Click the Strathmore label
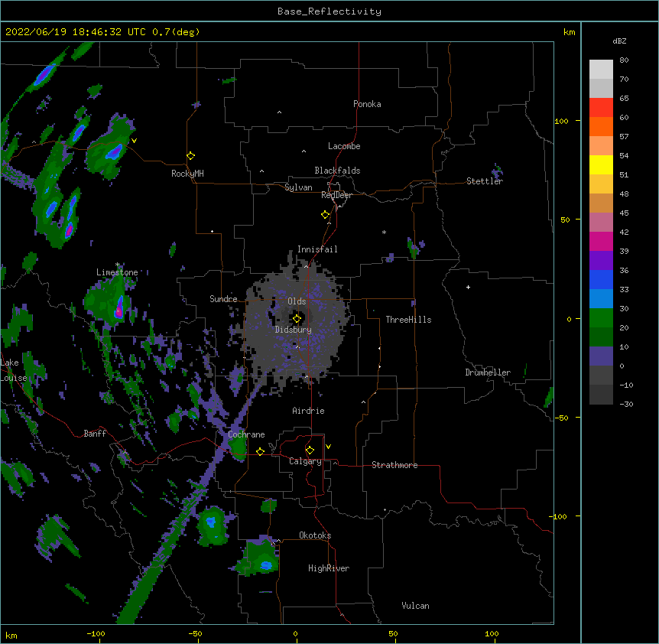The height and width of the screenshot is (644, 659). pyautogui.click(x=394, y=465)
